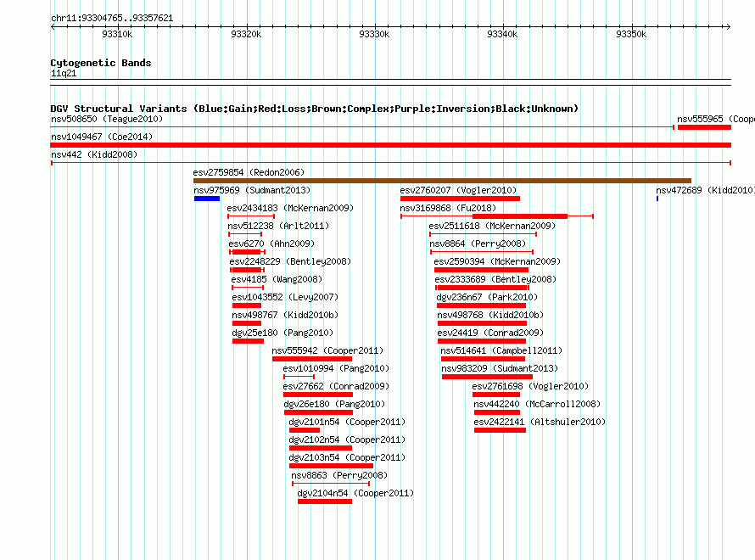Select the nsv498768 (Kidd2010b) label
The image size is (755, 560).
(490, 315)
